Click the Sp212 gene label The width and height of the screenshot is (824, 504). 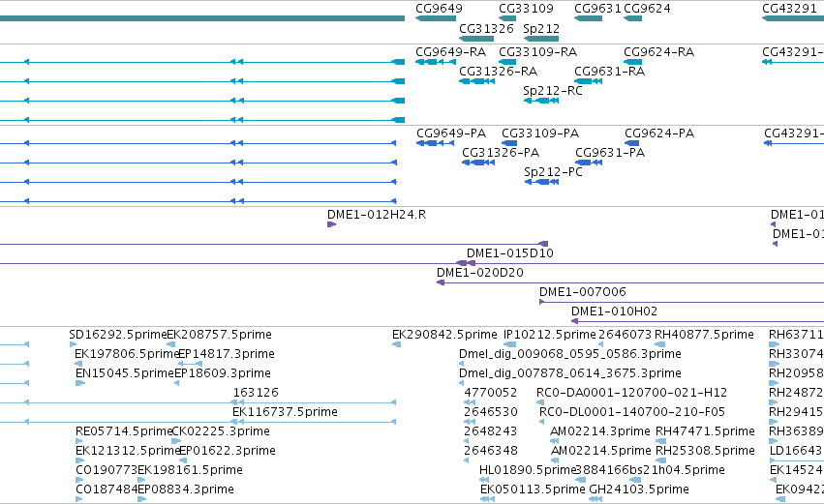click(541, 28)
